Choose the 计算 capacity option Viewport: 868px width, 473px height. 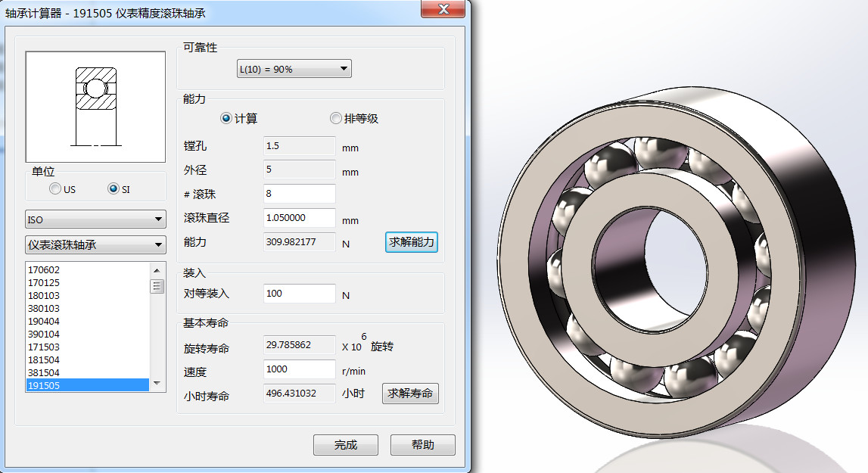click(x=226, y=118)
